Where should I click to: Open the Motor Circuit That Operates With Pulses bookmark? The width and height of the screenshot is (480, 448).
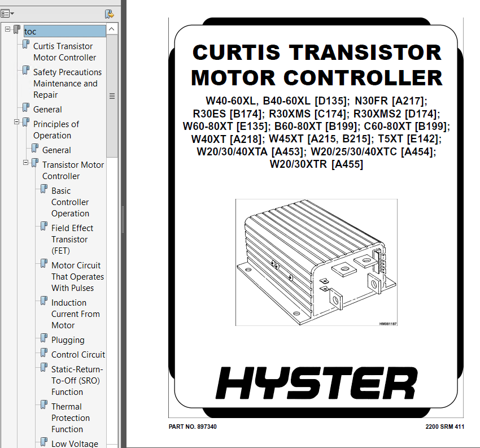click(x=78, y=276)
